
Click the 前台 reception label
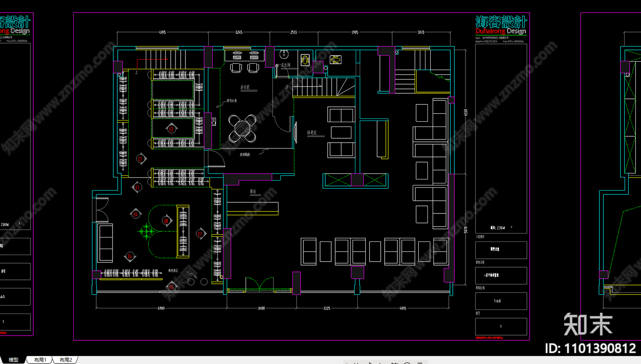253,191
